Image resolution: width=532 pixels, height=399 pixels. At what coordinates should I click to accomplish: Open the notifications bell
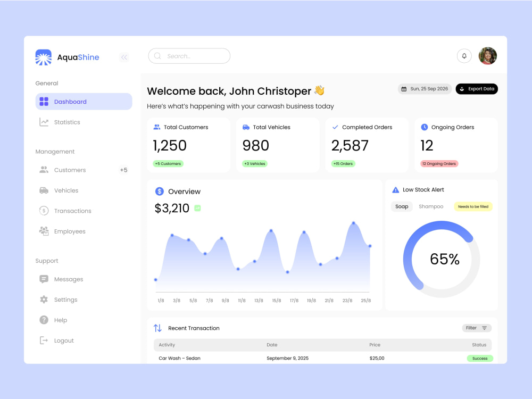(x=464, y=56)
